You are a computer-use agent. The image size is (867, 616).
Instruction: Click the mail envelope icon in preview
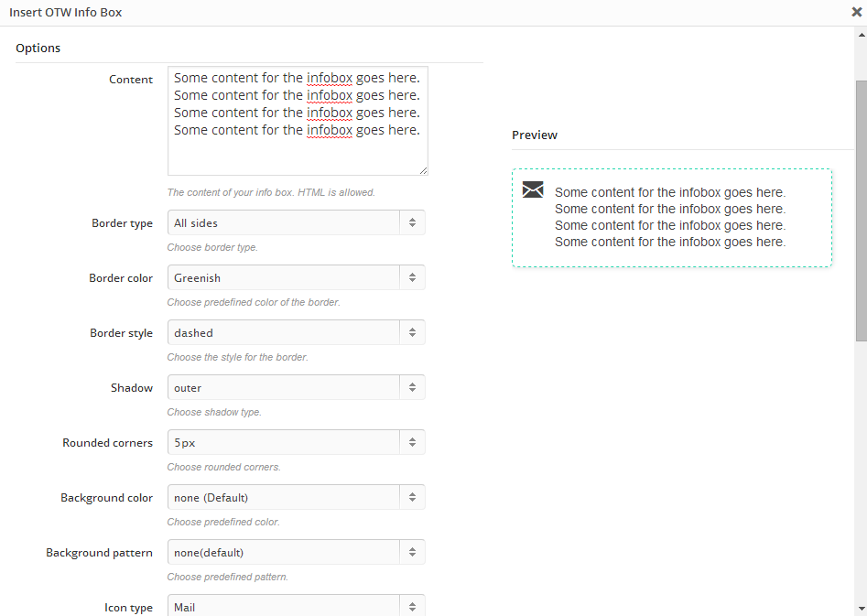pos(533,189)
